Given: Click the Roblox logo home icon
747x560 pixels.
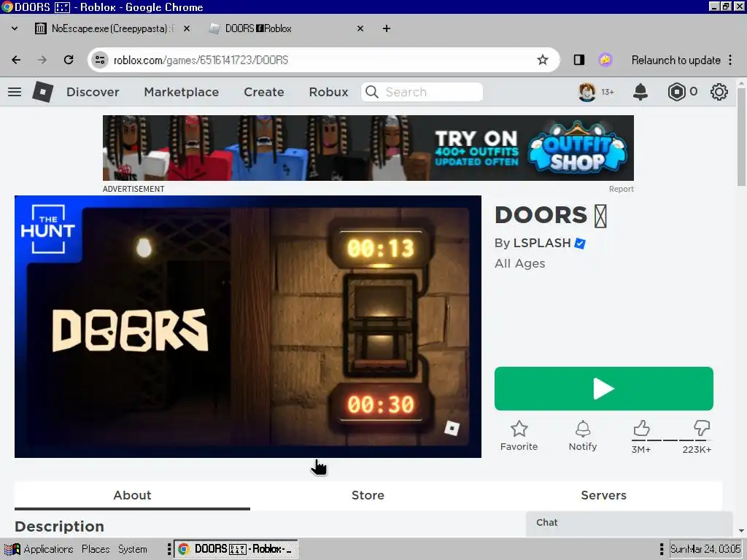Looking at the screenshot, I should pos(43,92).
